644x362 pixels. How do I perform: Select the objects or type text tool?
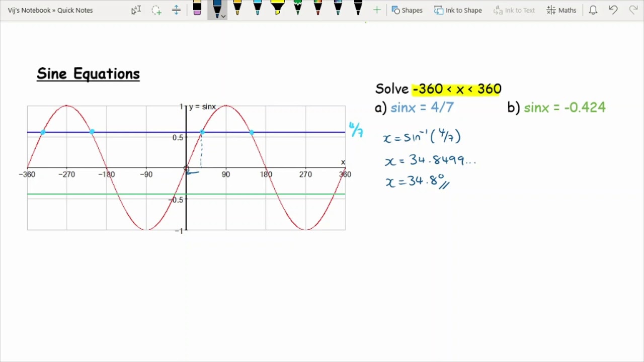click(x=136, y=10)
